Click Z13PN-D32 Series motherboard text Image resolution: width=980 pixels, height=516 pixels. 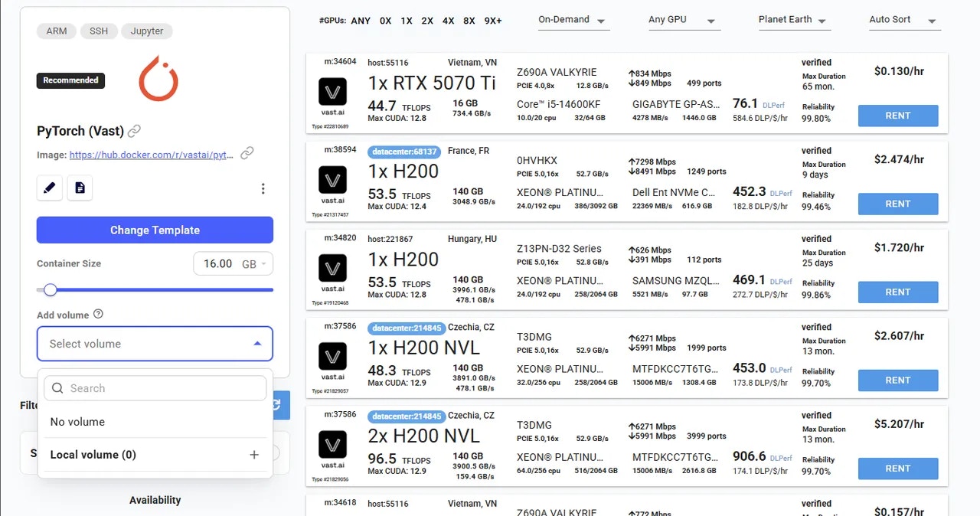[559, 248]
